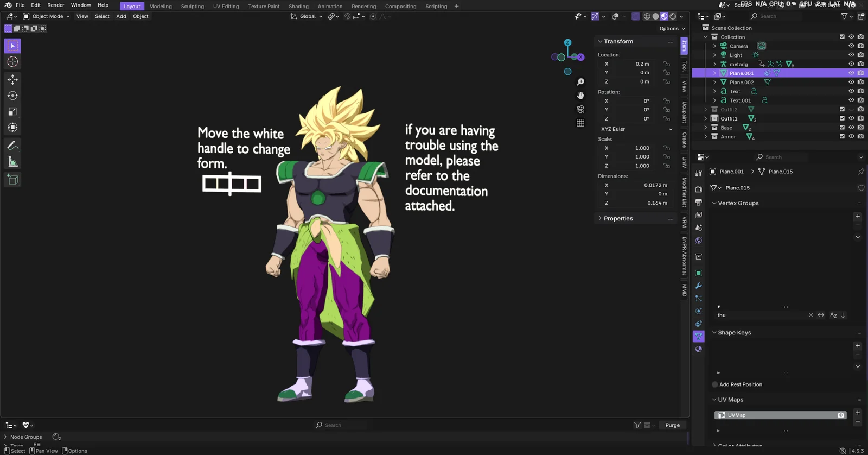Image resolution: width=868 pixels, height=455 pixels.
Task: Open the Render menu
Action: point(56,5)
